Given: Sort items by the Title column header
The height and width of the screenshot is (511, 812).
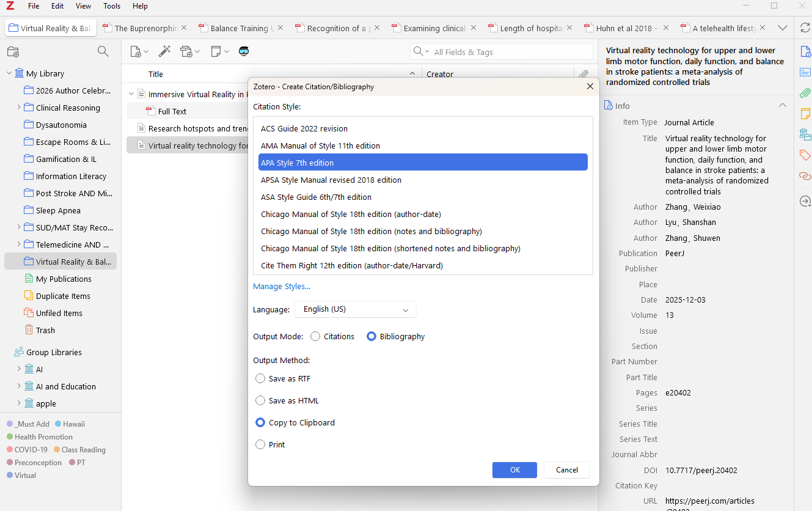Looking at the screenshot, I should pos(272,74).
